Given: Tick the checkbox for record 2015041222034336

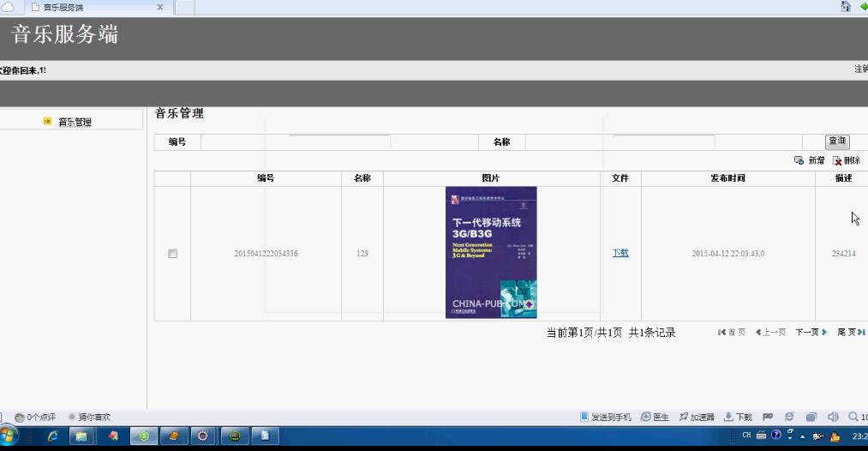Looking at the screenshot, I should 173,253.
